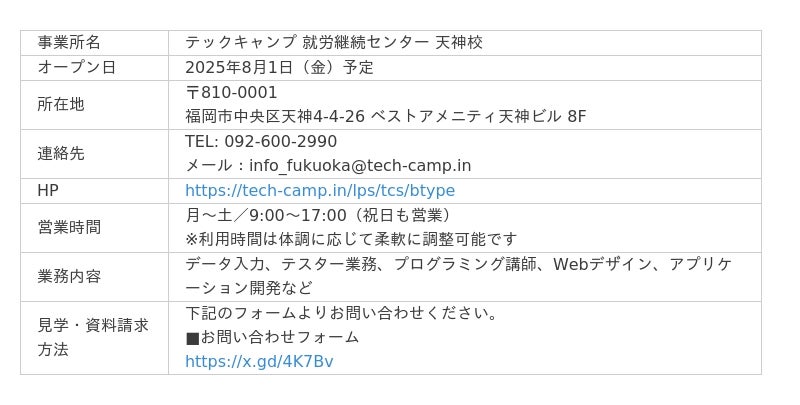Select the HP label cell
This screenshot has width=800, height=405.
coord(94,191)
